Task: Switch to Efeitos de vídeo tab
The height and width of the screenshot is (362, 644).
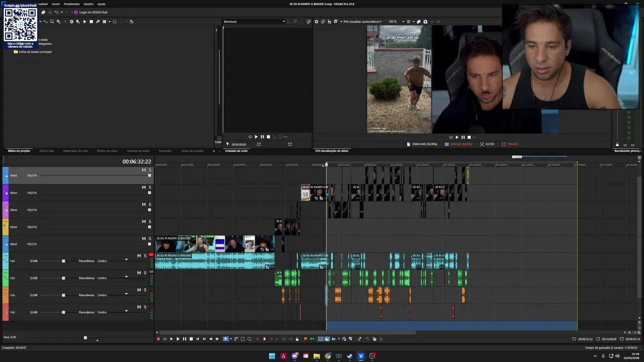Action: 107,151
